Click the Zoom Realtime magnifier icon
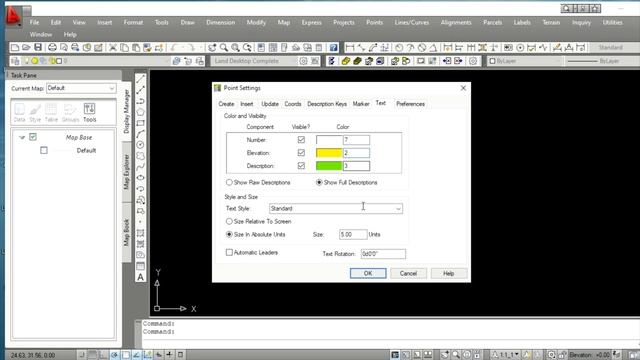The image size is (640, 360). coord(224,48)
